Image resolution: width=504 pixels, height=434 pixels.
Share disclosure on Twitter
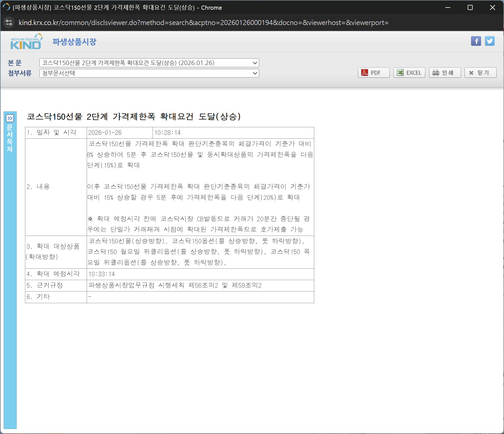pos(490,41)
